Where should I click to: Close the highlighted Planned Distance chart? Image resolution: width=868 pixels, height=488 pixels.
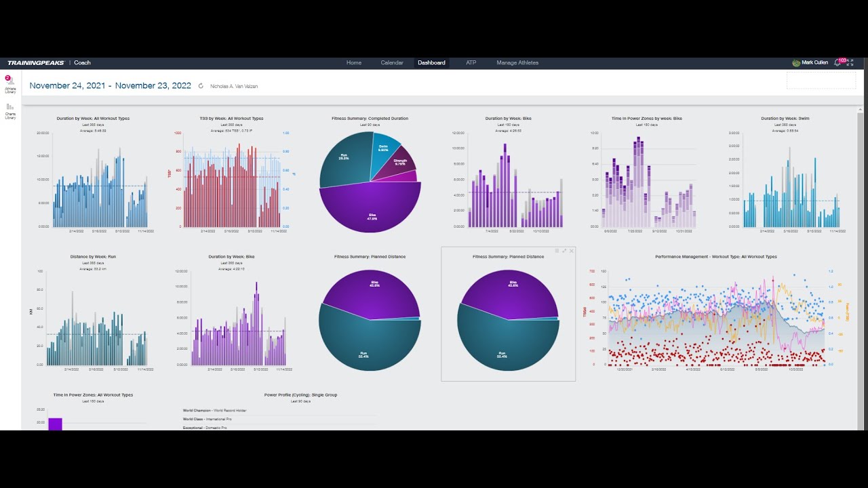pyautogui.click(x=572, y=251)
